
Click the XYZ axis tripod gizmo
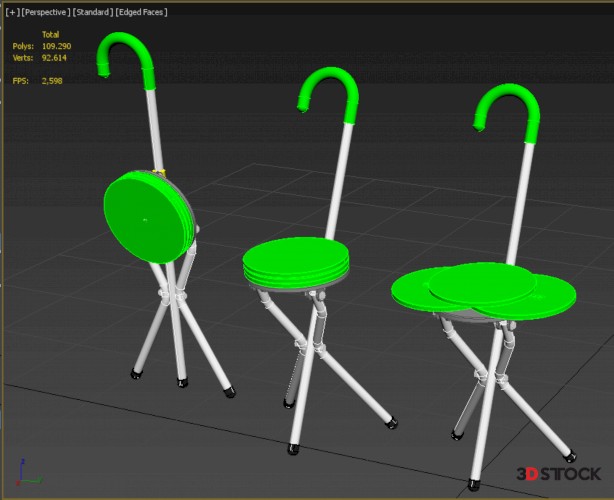tap(28, 472)
